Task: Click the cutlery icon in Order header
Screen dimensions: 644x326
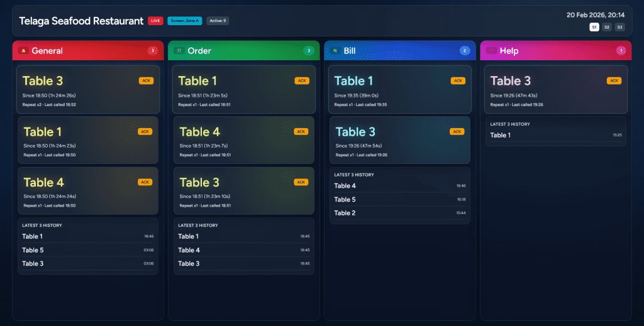Action: 178,51
